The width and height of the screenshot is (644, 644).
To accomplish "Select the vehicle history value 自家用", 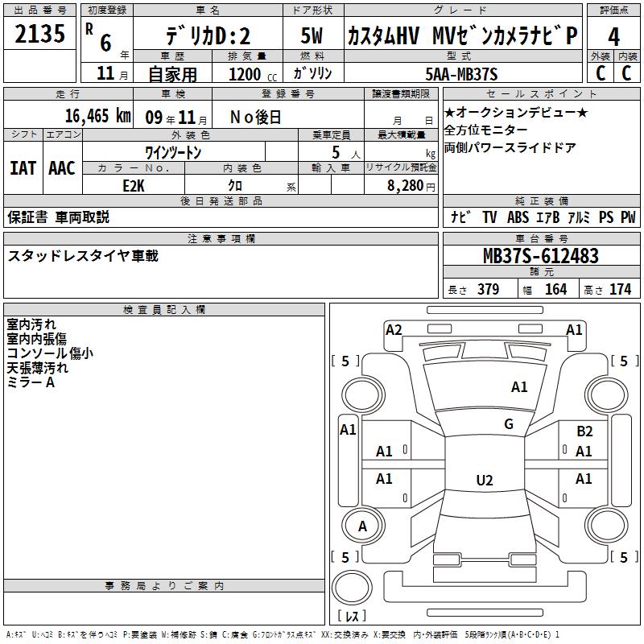I will tap(172, 74).
